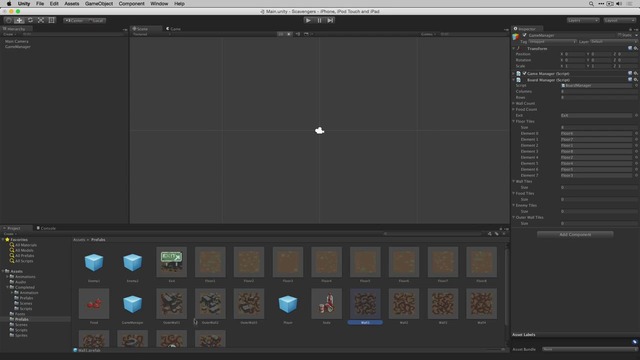The height and width of the screenshot is (360, 640).
Task: Select the OuterWall1 prefab thumbnail
Action: [x=171, y=304]
